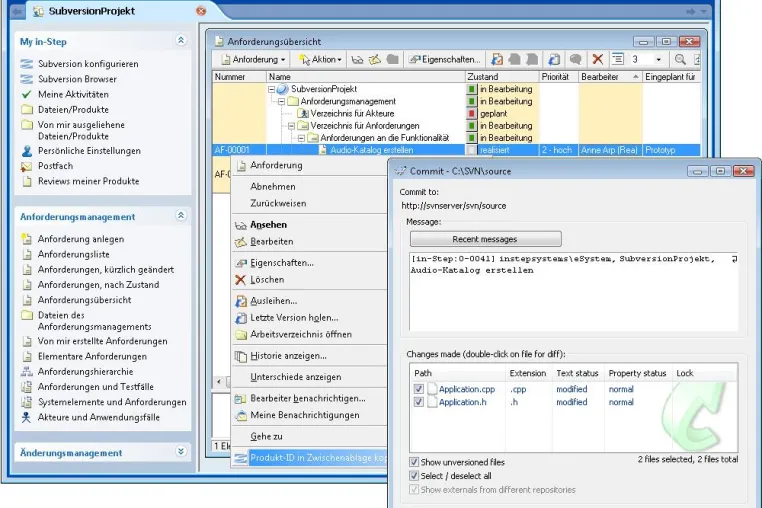762x508 pixels.
Task: Open Dateien/Produkte folder in My in-Step
Action: pyautogui.click(x=73, y=109)
